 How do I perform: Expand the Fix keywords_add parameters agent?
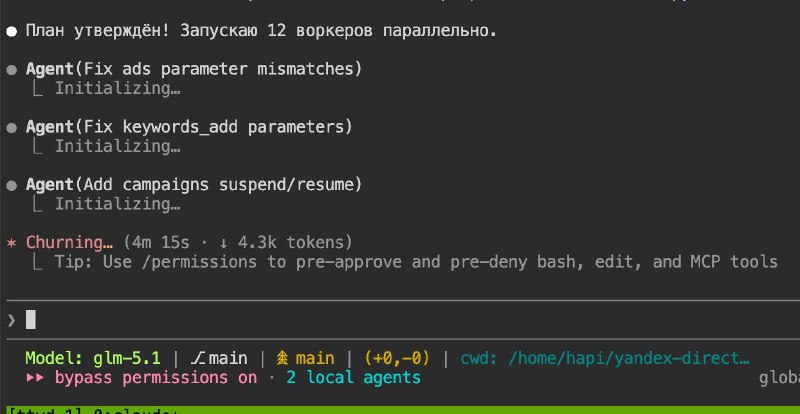(190, 128)
